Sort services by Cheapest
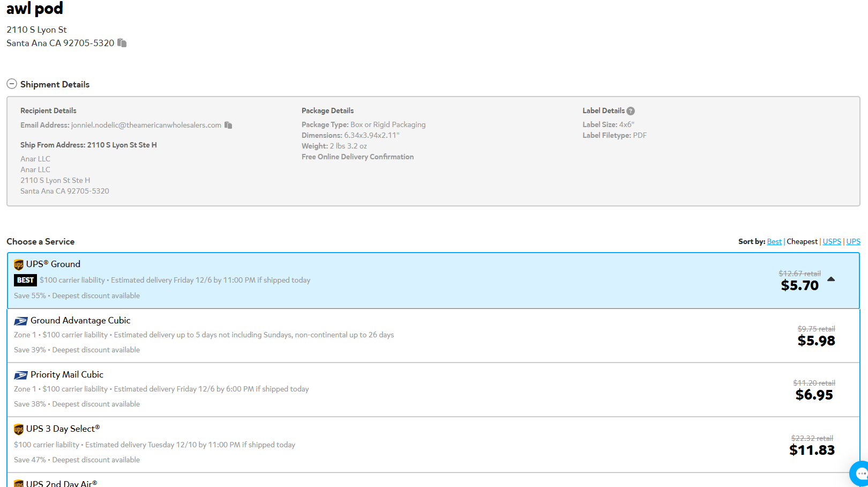The image size is (868, 487). [x=802, y=242]
